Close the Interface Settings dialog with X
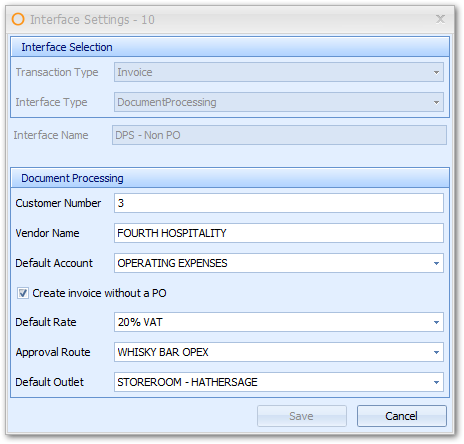The width and height of the screenshot is (464, 444). 440,19
